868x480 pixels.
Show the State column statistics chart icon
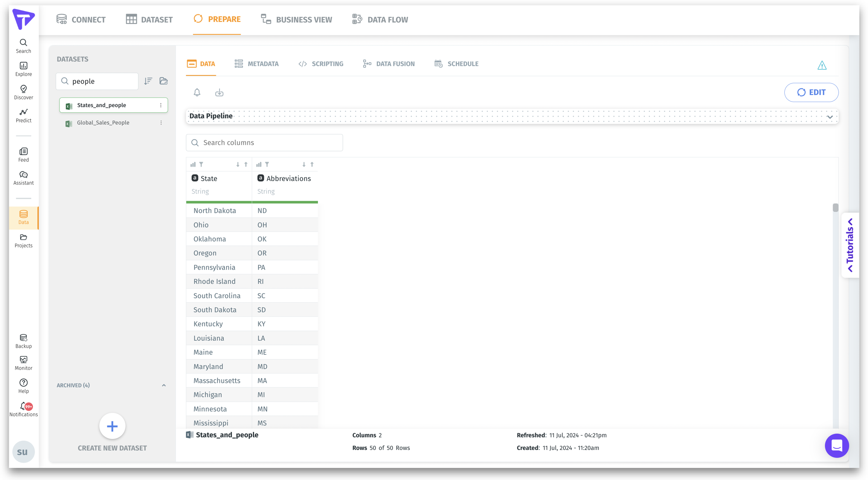(x=193, y=165)
